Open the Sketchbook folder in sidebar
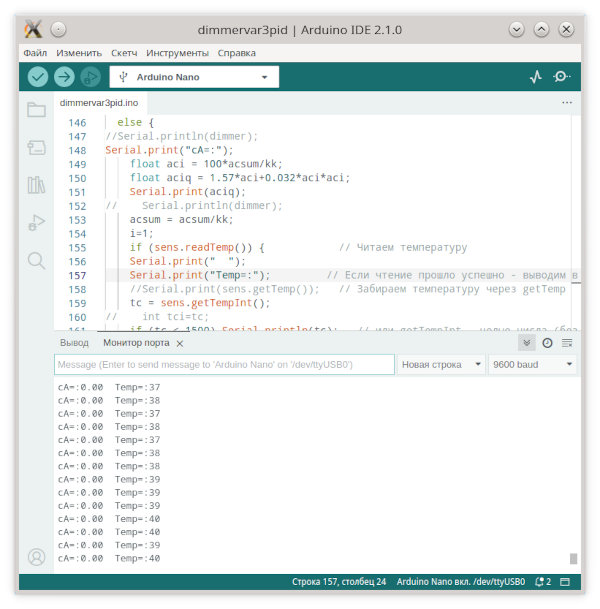The image size is (600, 609). click(x=37, y=110)
